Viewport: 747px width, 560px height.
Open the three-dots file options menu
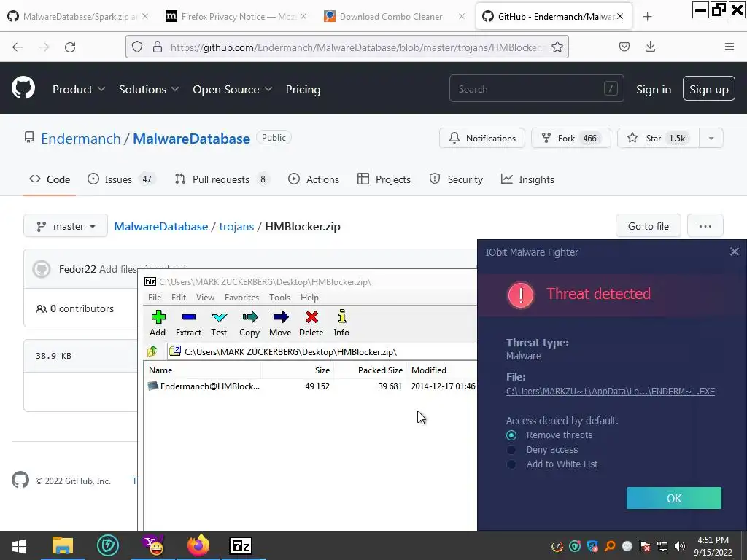(705, 226)
